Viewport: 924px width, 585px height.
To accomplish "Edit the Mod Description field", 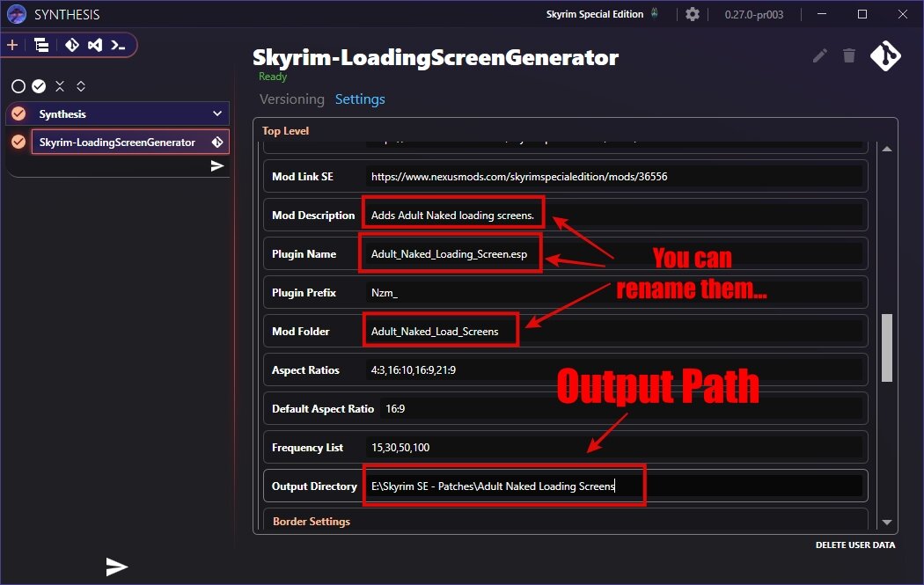I will pos(614,215).
